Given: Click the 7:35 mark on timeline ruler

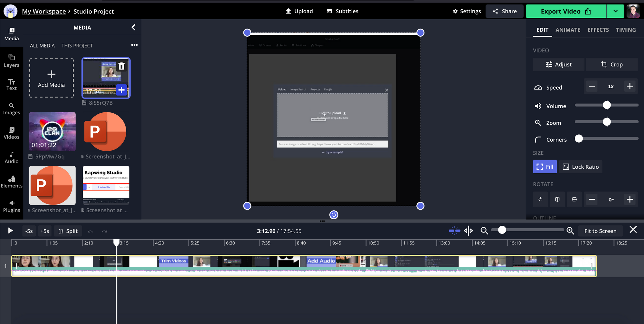Looking at the screenshot, I should [x=266, y=243].
